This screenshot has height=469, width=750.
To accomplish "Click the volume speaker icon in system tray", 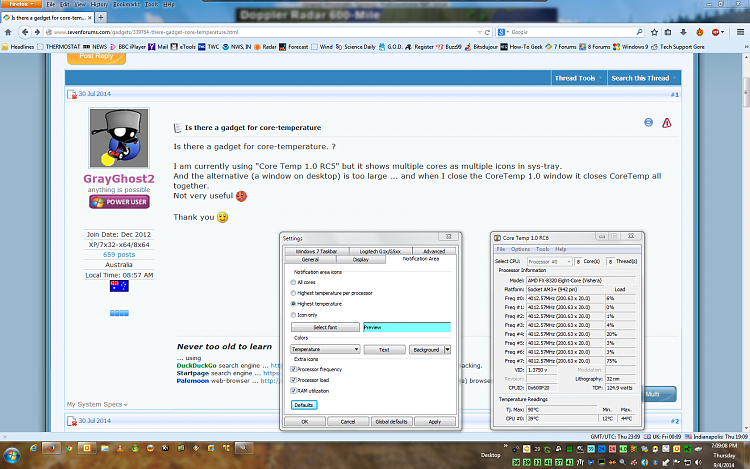I will tap(698, 462).
